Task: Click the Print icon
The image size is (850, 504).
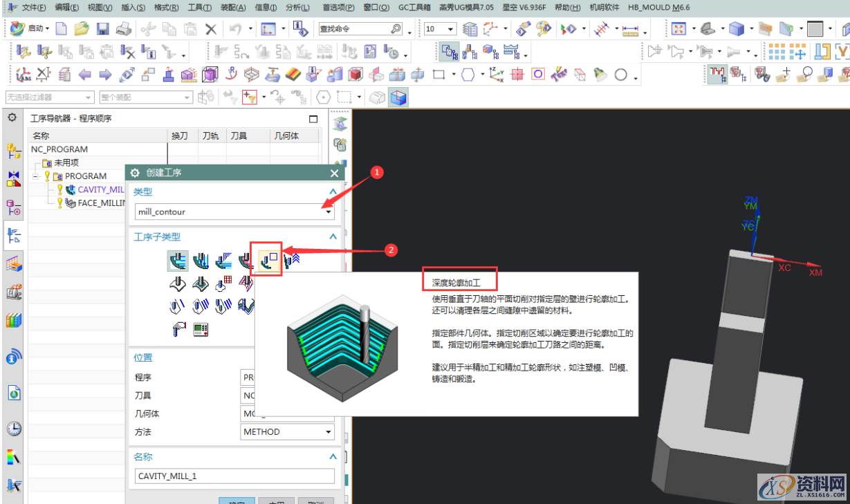Action: pos(123,29)
